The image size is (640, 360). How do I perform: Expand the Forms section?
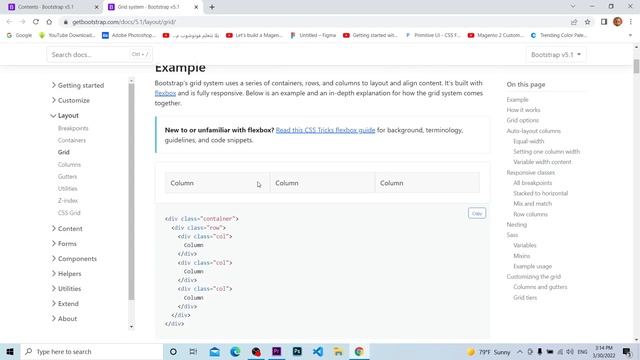tap(64, 244)
